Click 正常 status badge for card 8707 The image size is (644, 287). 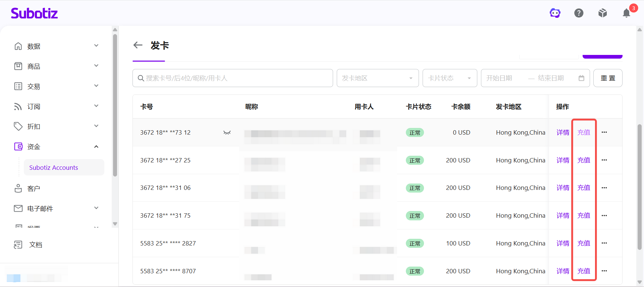415,271
